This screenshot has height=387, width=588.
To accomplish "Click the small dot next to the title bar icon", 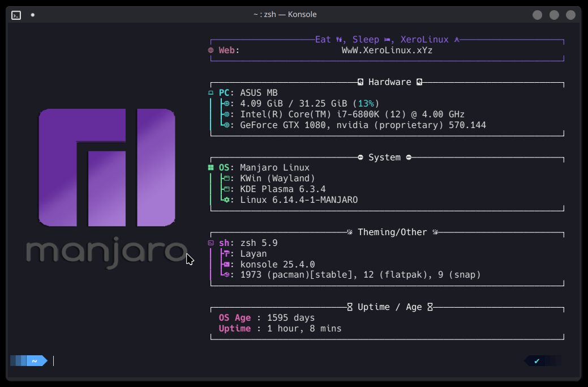I will pos(33,15).
